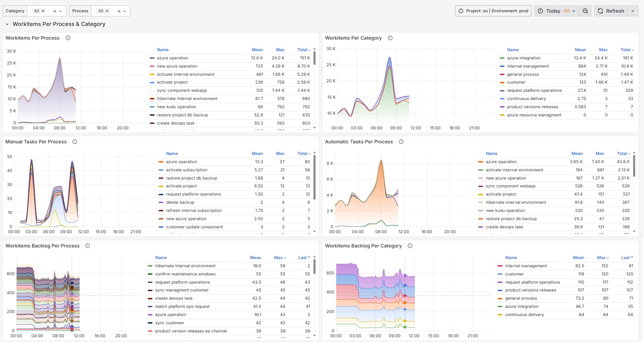Toggle the customer series in Workitems Backlog Per Category legend
Image resolution: width=644 pixels, height=342 pixels.
pyautogui.click(x=514, y=274)
